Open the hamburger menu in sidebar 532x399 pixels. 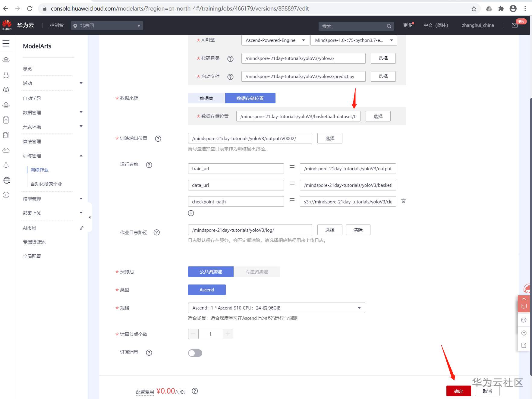click(6, 44)
